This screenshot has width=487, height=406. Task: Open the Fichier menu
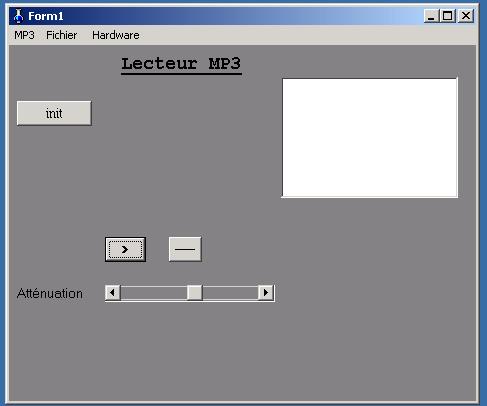[62, 35]
